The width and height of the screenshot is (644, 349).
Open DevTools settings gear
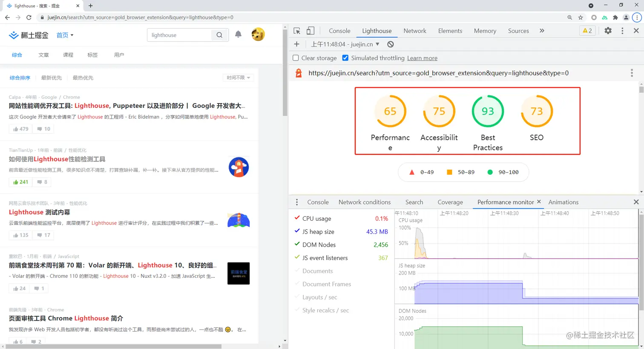(x=608, y=31)
